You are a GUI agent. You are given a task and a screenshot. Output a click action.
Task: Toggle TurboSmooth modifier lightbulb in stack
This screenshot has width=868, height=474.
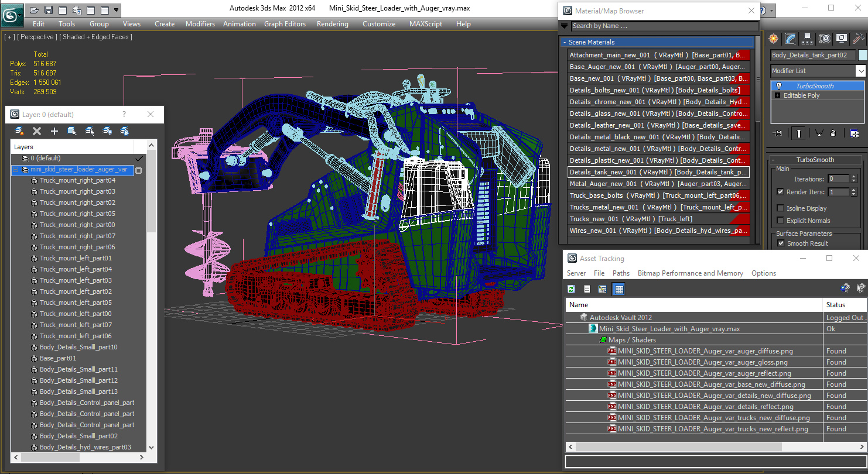pyautogui.click(x=778, y=86)
